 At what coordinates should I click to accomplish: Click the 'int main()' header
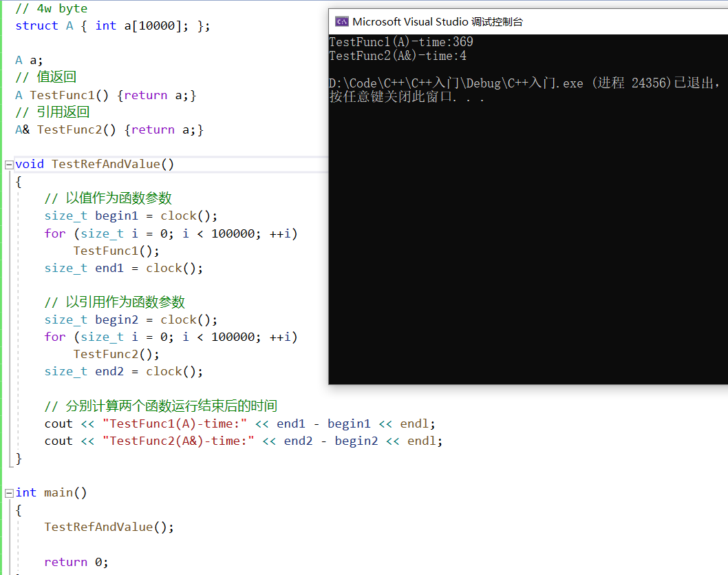tap(51, 492)
